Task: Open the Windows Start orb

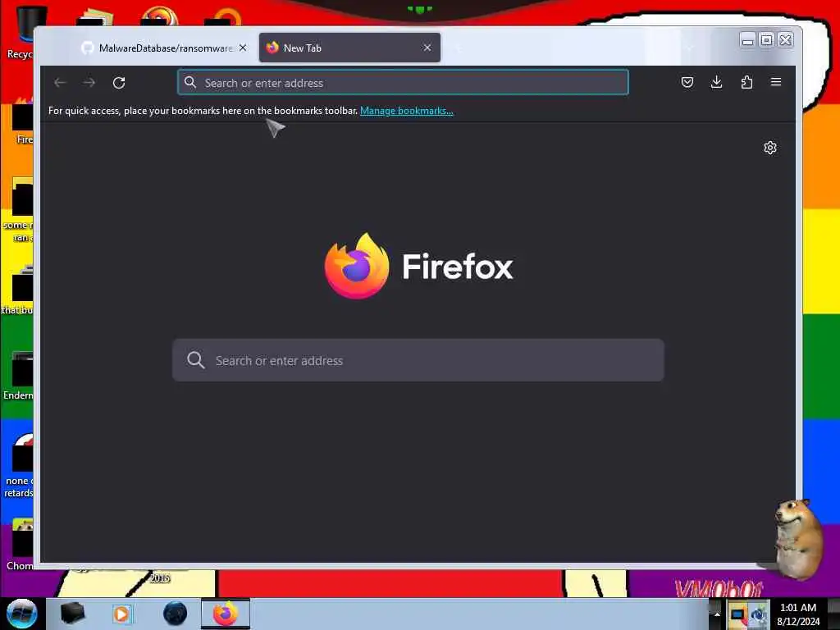Action: pyautogui.click(x=21, y=614)
